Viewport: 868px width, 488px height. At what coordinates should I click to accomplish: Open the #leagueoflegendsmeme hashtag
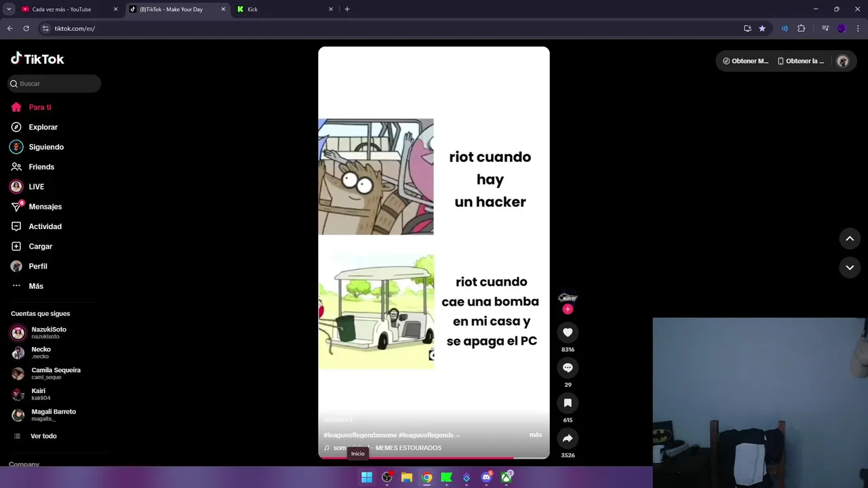tap(360, 435)
